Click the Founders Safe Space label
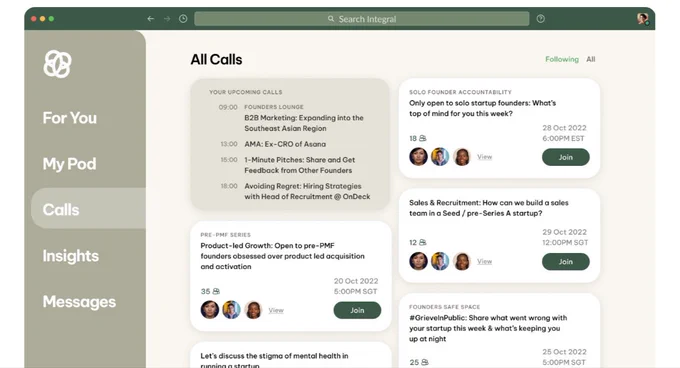 tap(445, 306)
